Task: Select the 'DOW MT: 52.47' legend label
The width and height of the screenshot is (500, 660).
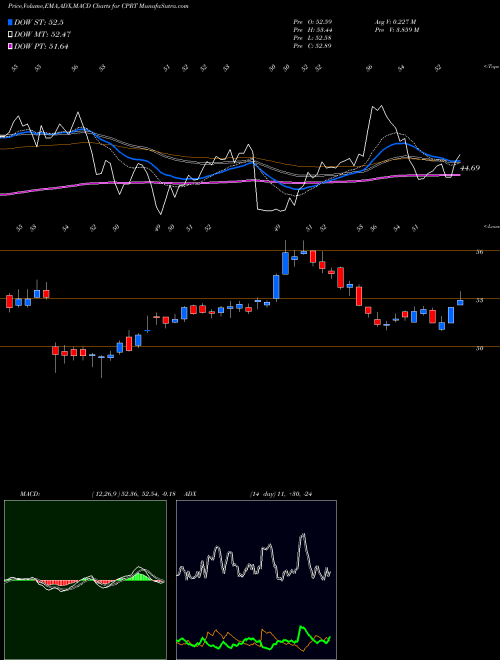Action: (42, 34)
